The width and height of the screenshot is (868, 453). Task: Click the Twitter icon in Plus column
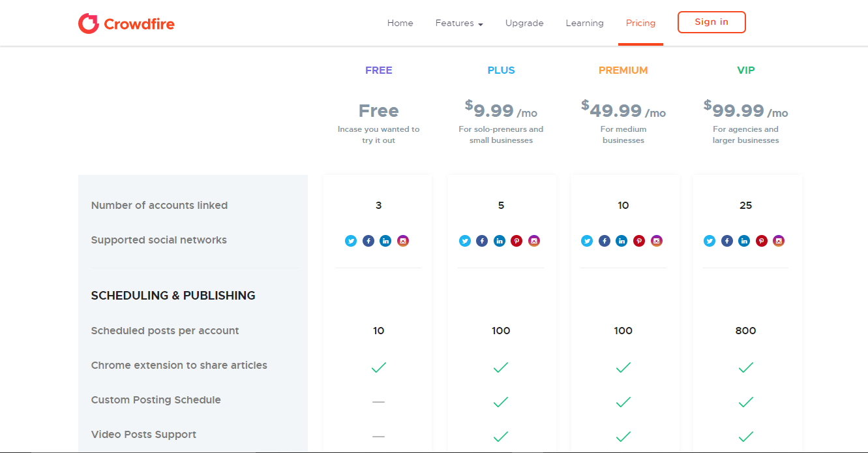click(465, 241)
